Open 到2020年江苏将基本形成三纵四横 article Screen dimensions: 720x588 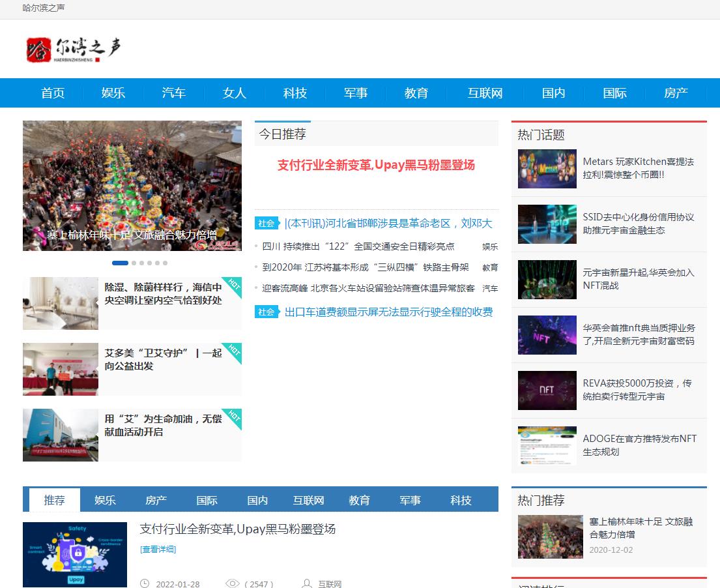point(366,267)
